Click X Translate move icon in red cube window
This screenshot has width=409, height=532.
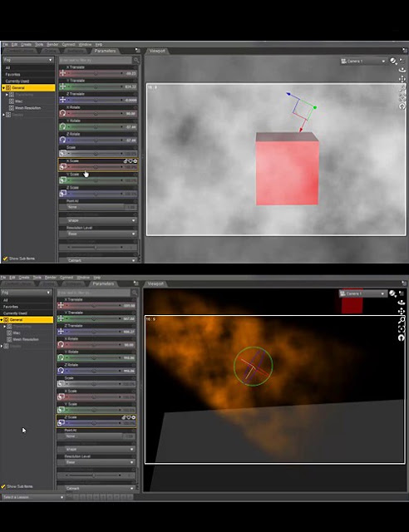point(63,73)
